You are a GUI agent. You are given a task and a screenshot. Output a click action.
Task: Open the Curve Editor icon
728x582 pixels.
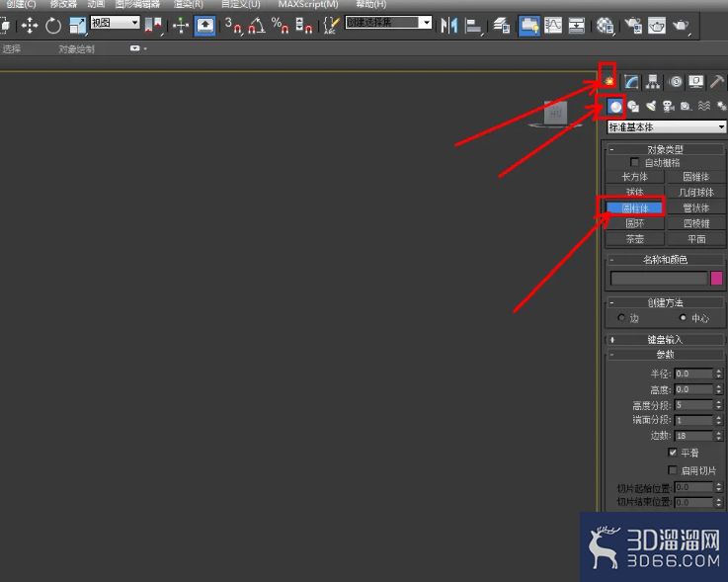553,25
